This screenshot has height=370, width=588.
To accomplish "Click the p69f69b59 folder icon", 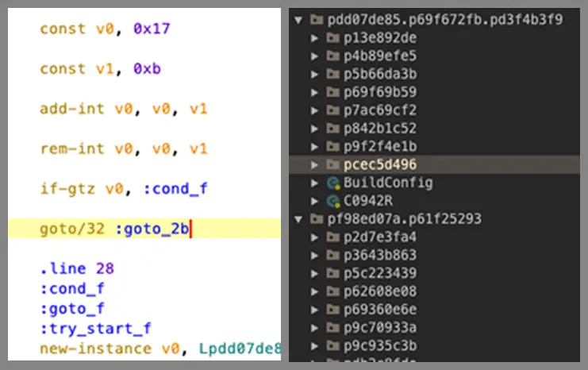I will coord(332,92).
